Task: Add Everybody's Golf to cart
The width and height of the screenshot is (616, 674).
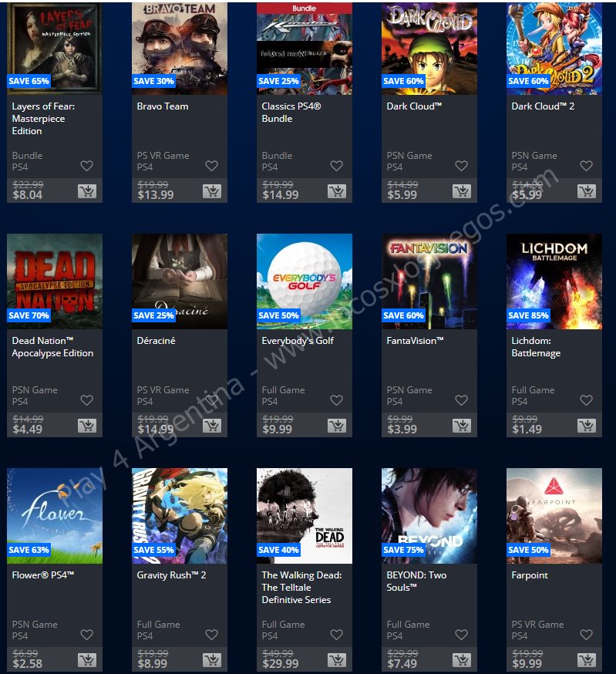Action: point(337,426)
